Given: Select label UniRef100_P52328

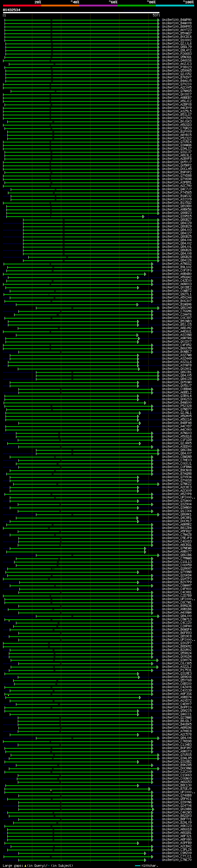Looking at the screenshot, I should coord(176,406).
